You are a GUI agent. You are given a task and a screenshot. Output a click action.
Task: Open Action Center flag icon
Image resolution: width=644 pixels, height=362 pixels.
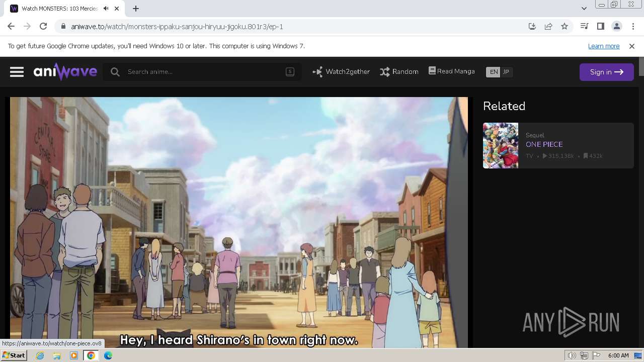(595, 355)
